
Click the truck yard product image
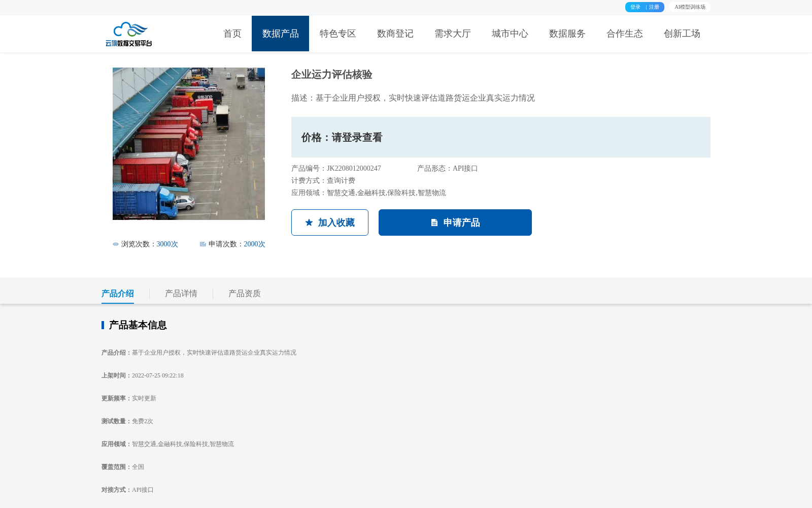[189, 144]
